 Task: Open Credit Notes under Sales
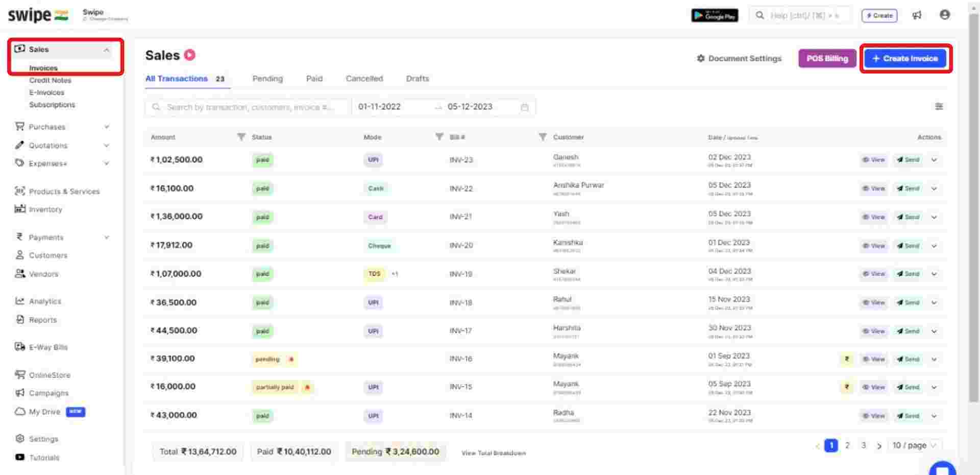pos(50,80)
